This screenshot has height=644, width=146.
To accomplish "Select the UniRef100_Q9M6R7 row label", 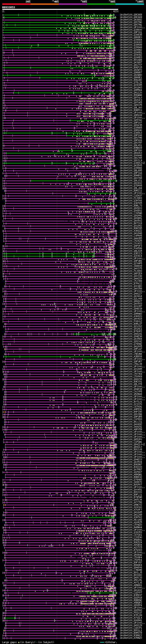I will pyautogui.click(x=131, y=72).
